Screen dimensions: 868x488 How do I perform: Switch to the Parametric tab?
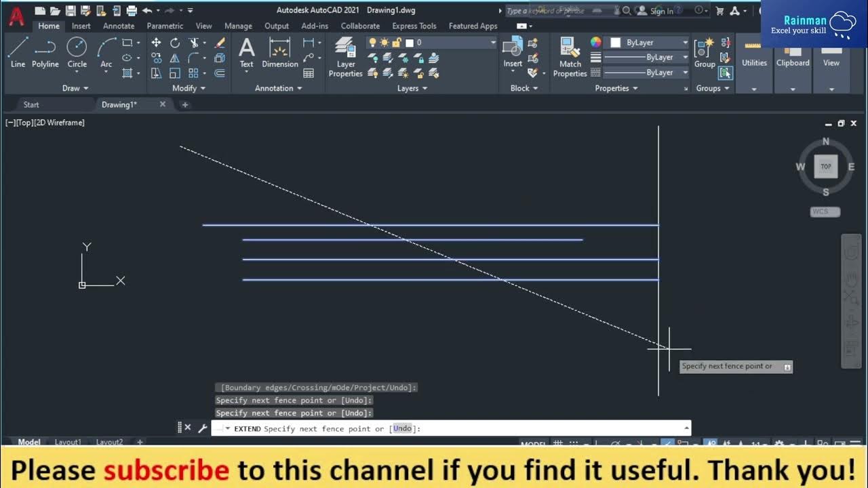tap(165, 26)
